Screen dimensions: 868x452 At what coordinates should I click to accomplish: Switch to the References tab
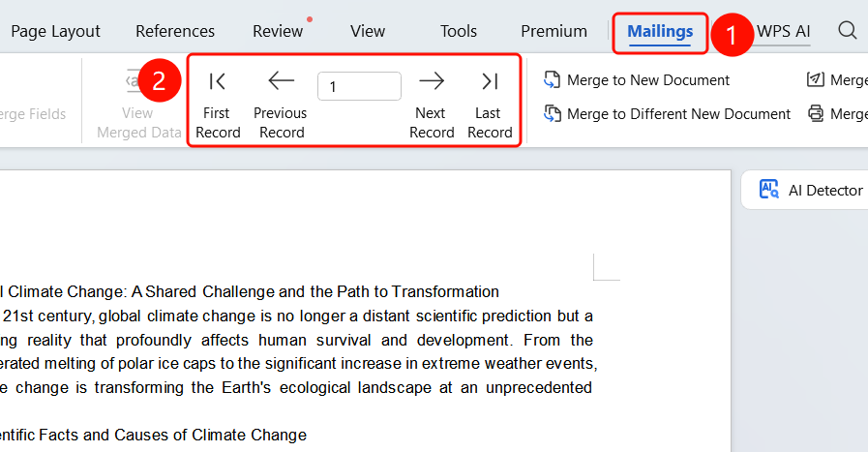pos(175,32)
